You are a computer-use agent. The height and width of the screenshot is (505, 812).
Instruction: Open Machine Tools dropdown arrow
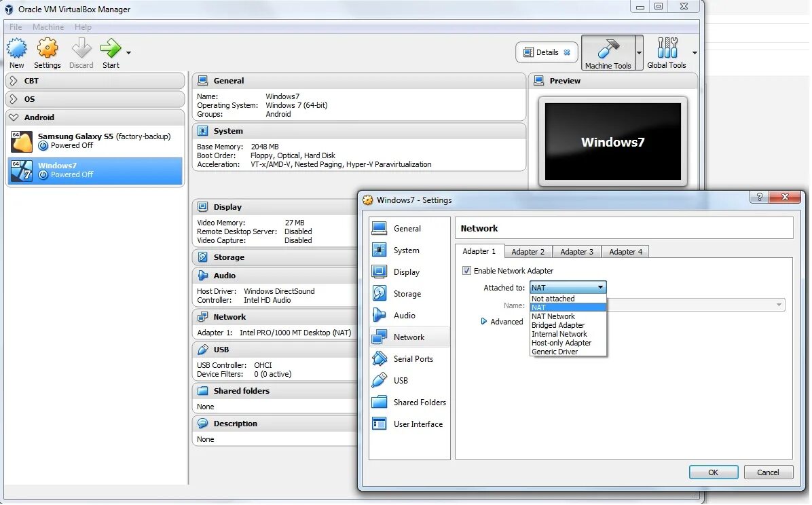click(x=639, y=53)
